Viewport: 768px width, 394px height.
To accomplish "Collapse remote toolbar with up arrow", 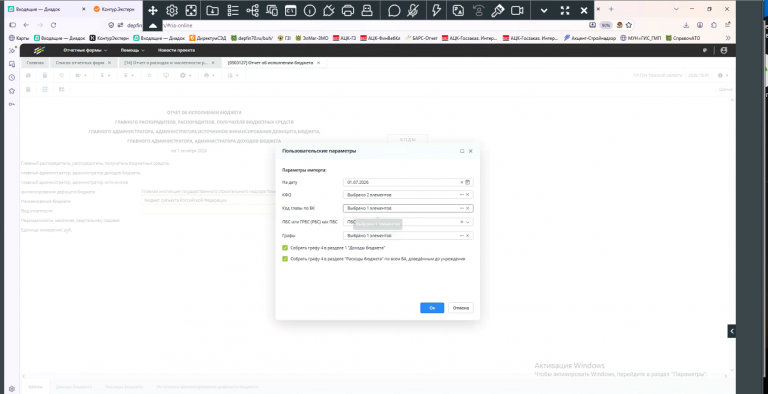I will point(153,25).
